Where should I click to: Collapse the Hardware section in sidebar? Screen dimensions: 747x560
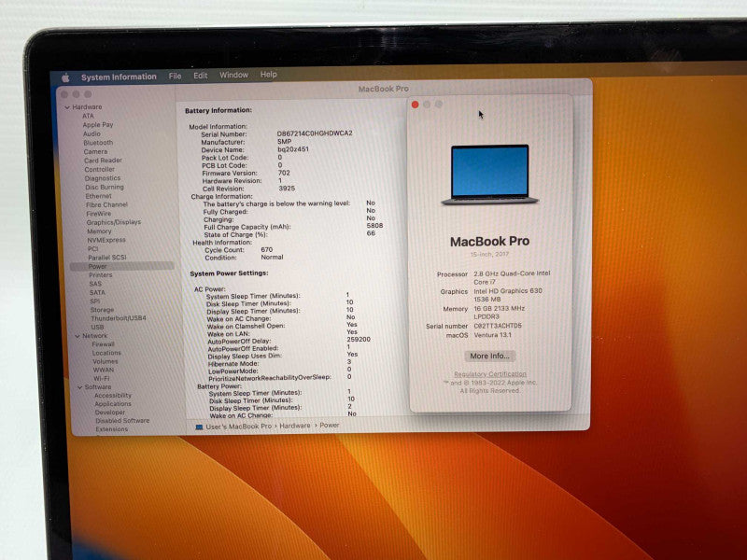tap(67, 107)
